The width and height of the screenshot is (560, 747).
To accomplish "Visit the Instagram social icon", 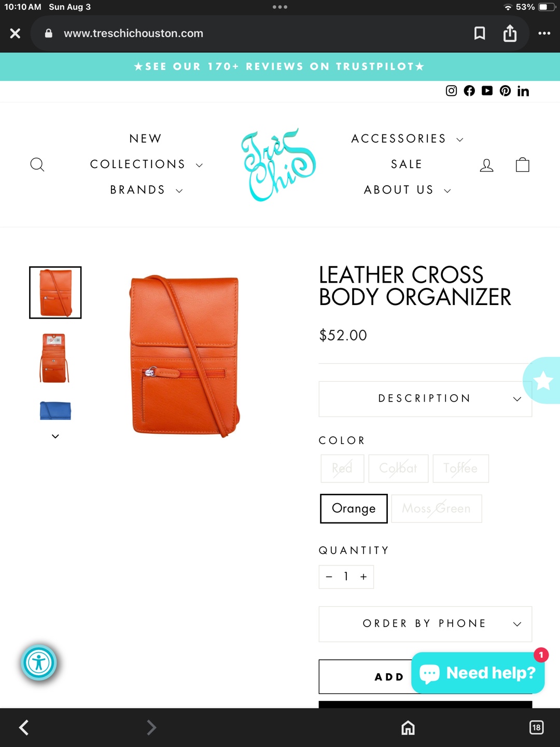I will click(452, 91).
